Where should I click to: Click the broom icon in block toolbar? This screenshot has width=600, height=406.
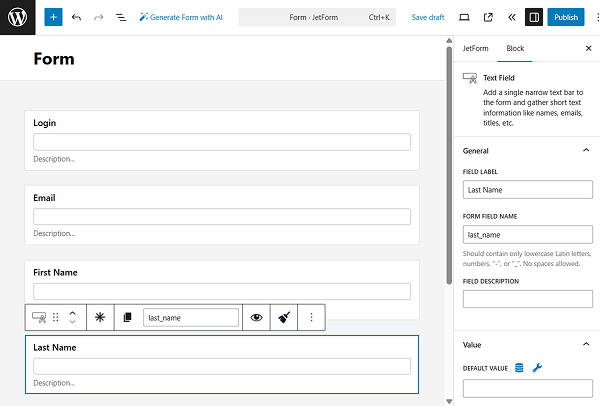click(284, 317)
